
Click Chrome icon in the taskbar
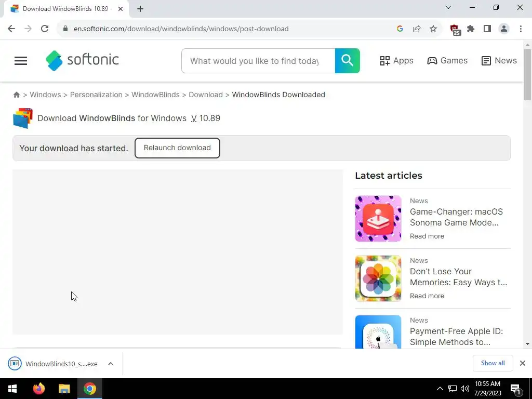click(x=90, y=389)
